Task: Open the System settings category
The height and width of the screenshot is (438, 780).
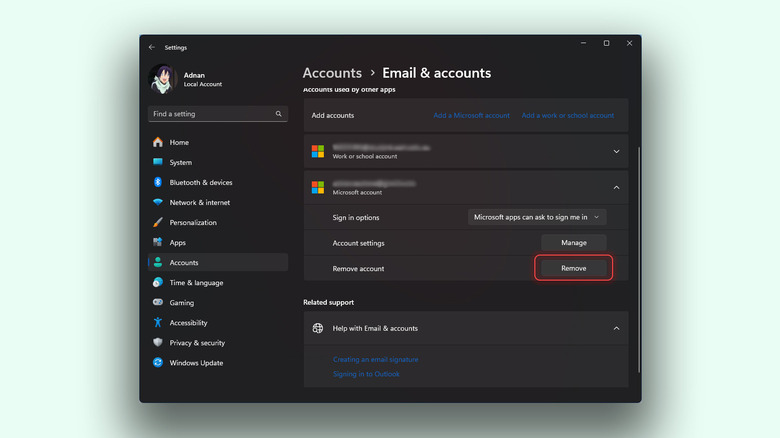Action: (180, 162)
